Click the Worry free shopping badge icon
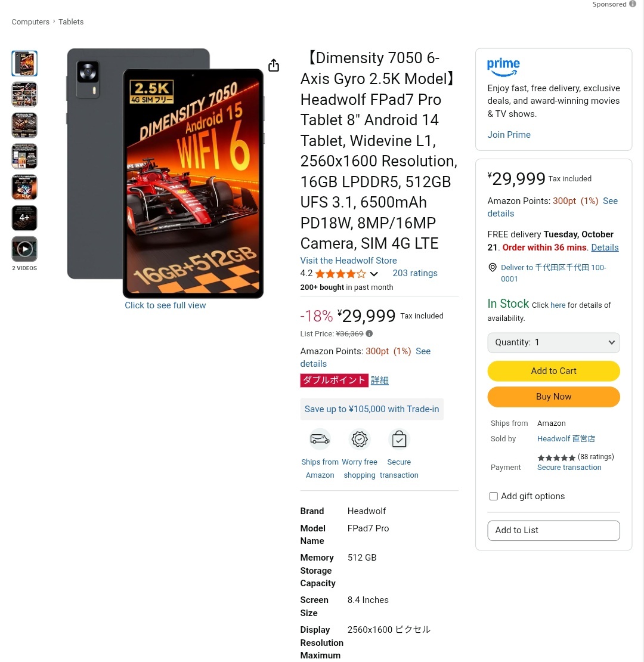This screenshot has height=662, width=644. coord(360,439)
